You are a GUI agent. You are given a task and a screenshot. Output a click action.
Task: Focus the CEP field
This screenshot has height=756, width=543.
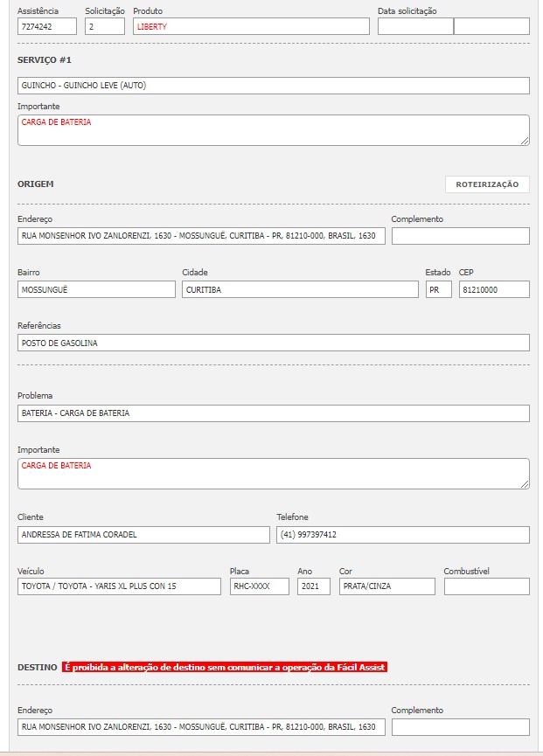[x=494, y=289]
